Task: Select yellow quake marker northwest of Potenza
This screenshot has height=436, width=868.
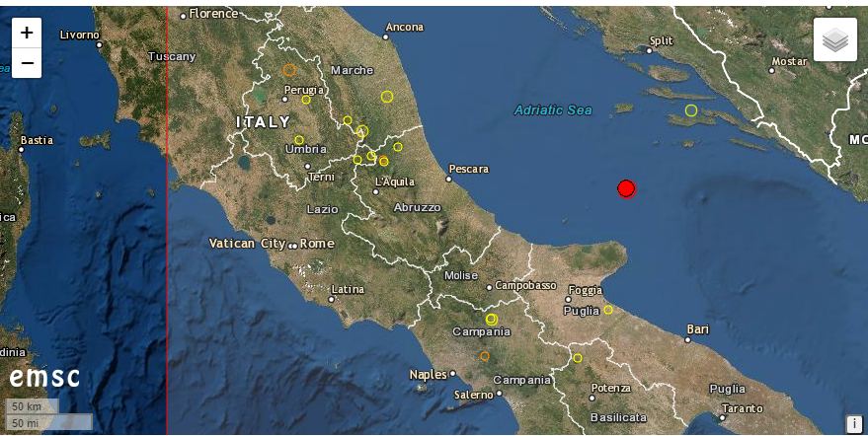Action: coord(578,358)
